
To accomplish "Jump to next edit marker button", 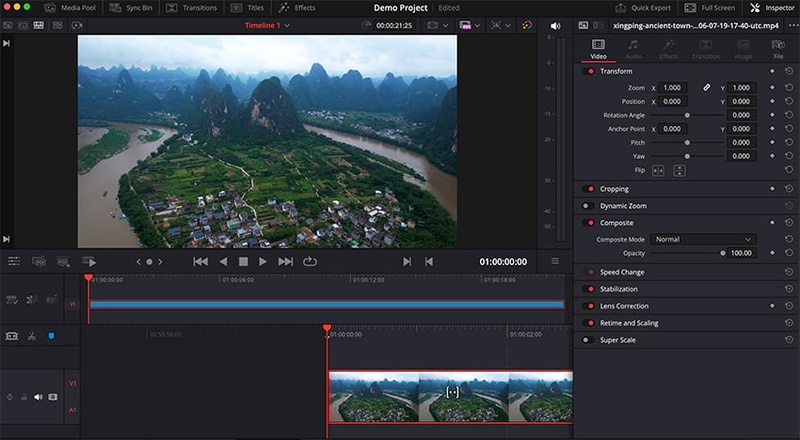I will pyautogui.click(x=407, y=261).
